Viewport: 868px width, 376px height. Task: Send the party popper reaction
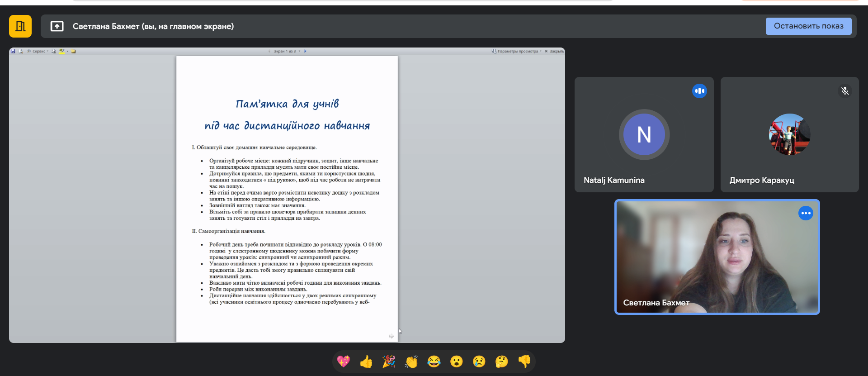point(389,362)
